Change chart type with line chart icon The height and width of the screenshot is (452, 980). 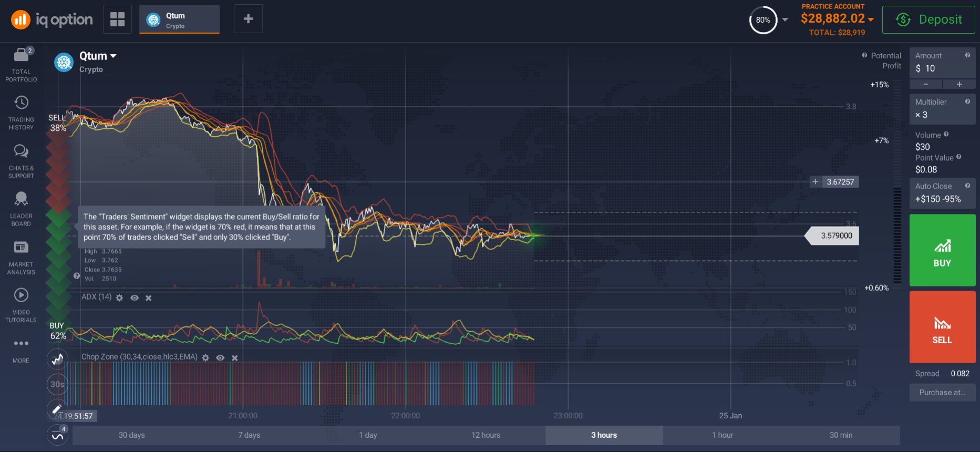coord(57,359)
